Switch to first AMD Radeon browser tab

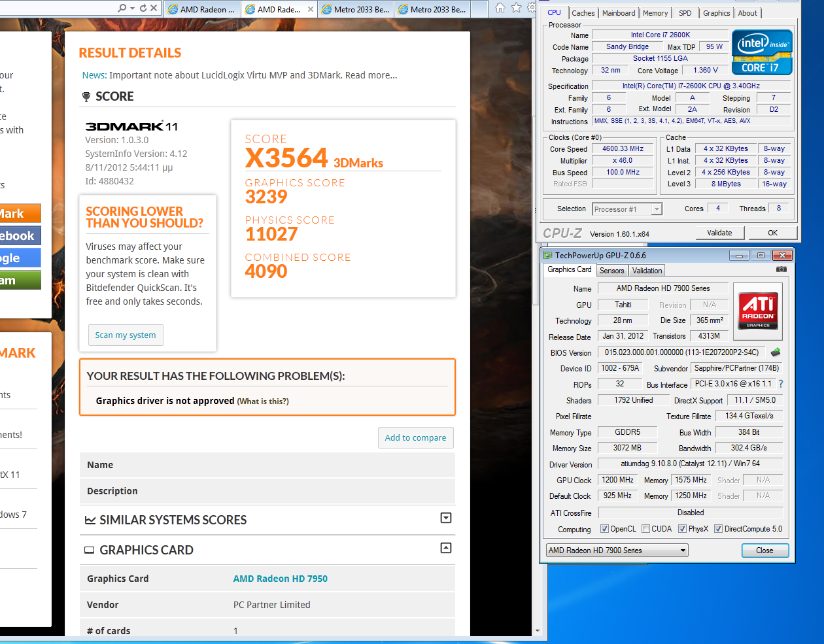click(201, 9)
